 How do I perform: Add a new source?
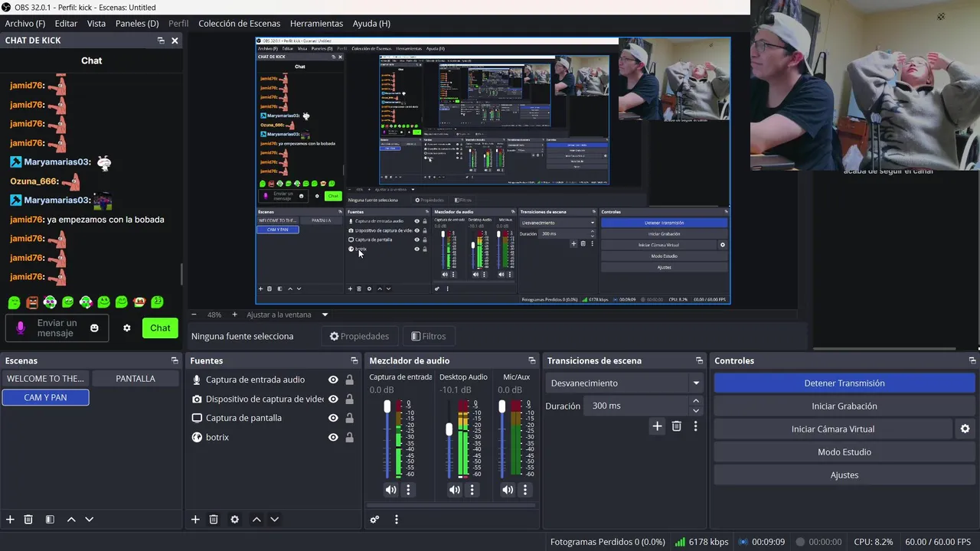(x=195, y=519)
